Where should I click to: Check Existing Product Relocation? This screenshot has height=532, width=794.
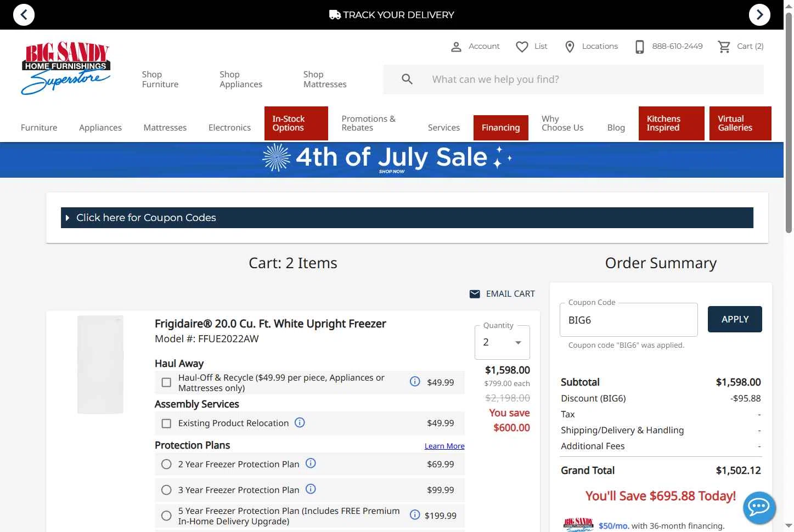pyautogui.click(x=166, y=423)
